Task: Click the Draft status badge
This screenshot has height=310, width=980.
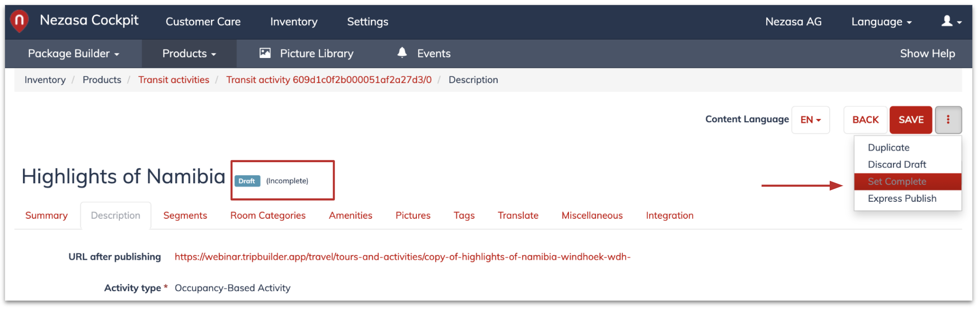Action: tap(247, 181)
